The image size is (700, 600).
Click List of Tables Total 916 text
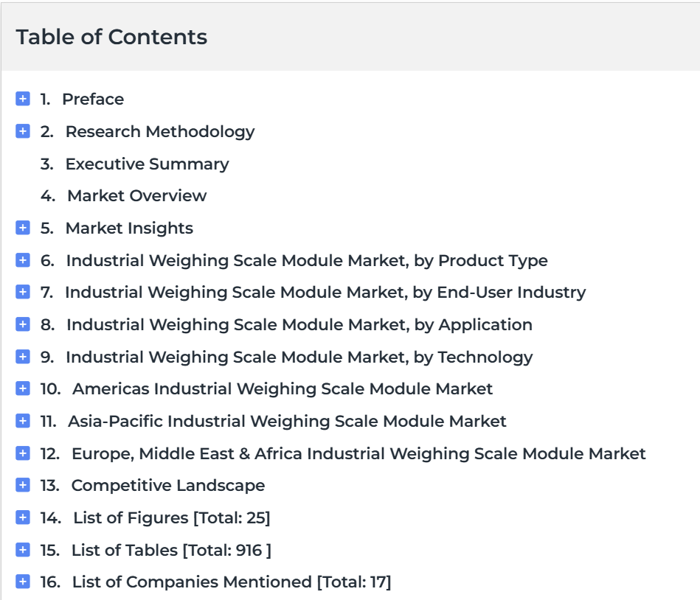(x=171, y=550)
